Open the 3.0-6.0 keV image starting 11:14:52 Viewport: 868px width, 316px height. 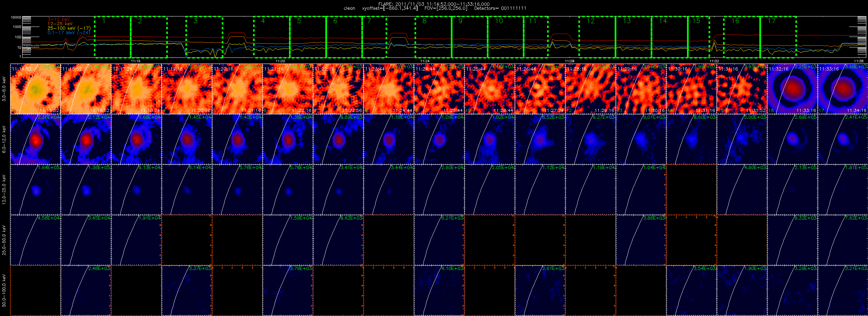[x=35, y=89]
